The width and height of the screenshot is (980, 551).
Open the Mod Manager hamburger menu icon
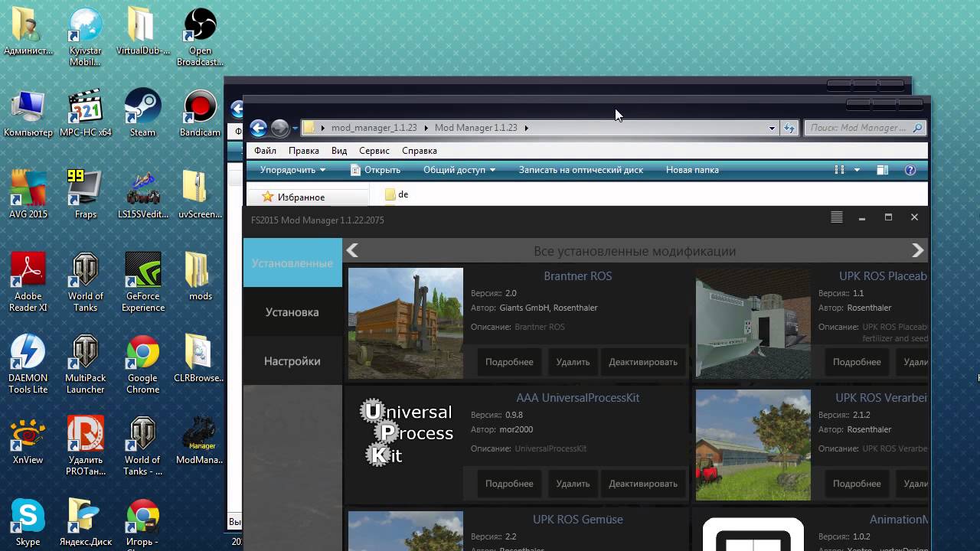(x=837, y=217)
